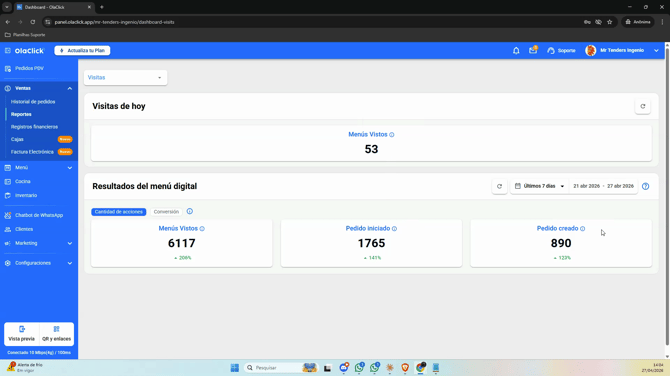Reload the page in browser toolbar
The height and width of the screenshot is (376, 670).
33,22
